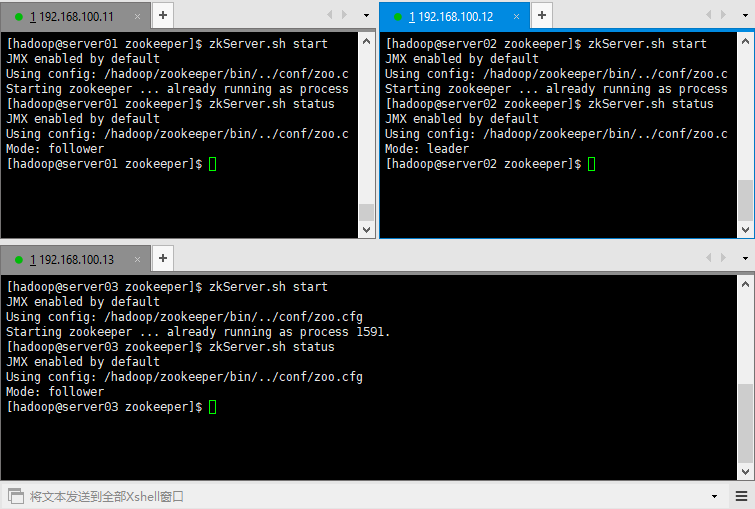Close the 192.168.100.12 tab

coord(516,16)
